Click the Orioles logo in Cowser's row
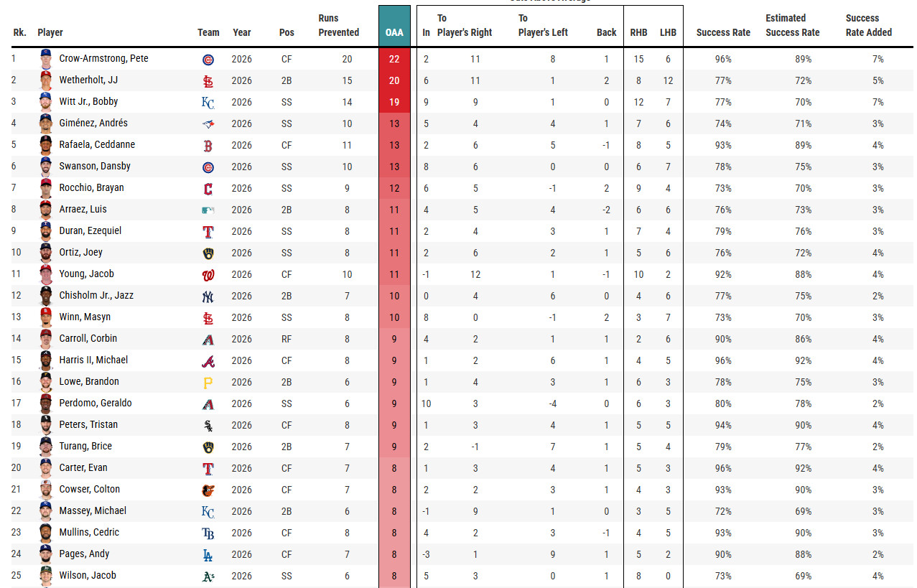 (x=208, y=490)
